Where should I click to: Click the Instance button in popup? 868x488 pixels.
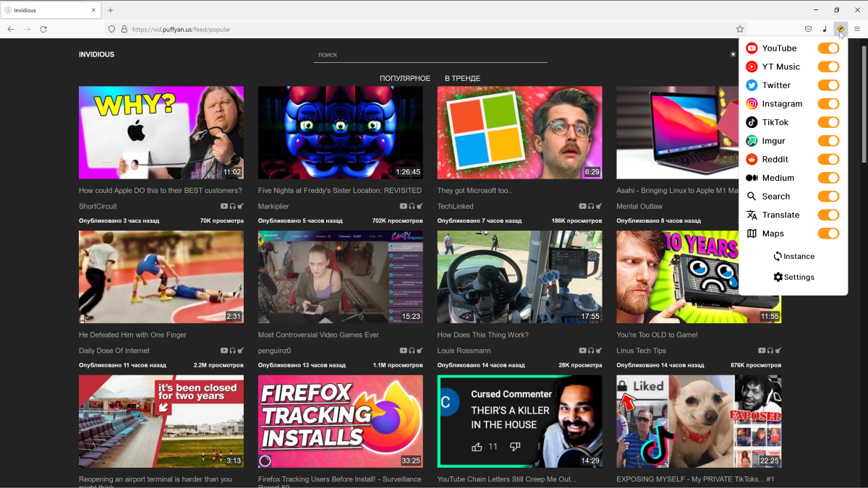(x=793, y=257)
